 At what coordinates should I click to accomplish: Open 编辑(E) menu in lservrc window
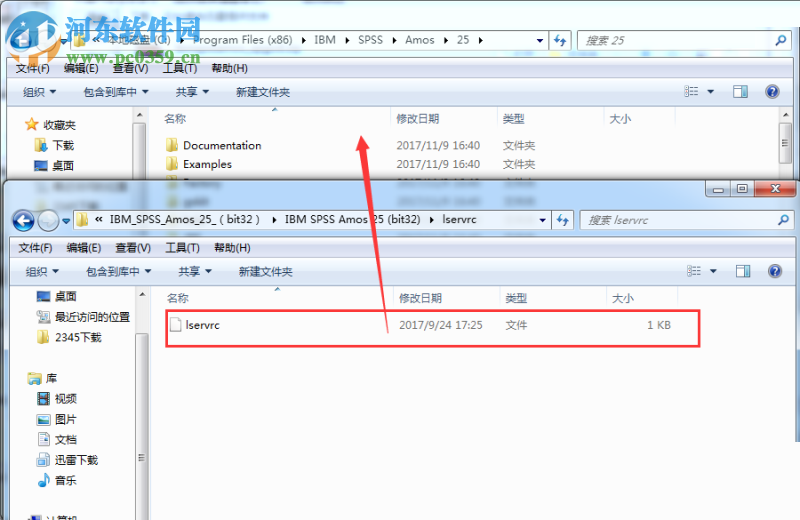point(84,247)
